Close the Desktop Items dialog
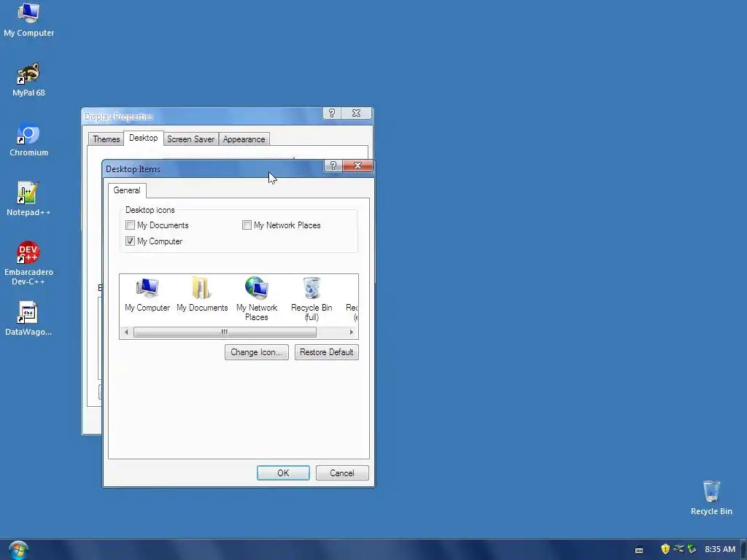Viewport: 747px width, 560px height. (357, 166)
